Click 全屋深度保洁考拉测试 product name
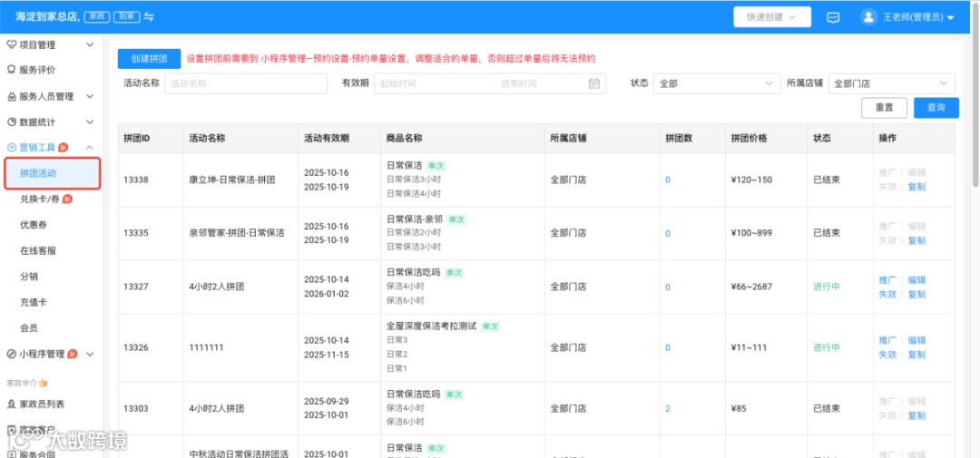Viewport: 980px width, 458px height. click(x=432, y=326)
